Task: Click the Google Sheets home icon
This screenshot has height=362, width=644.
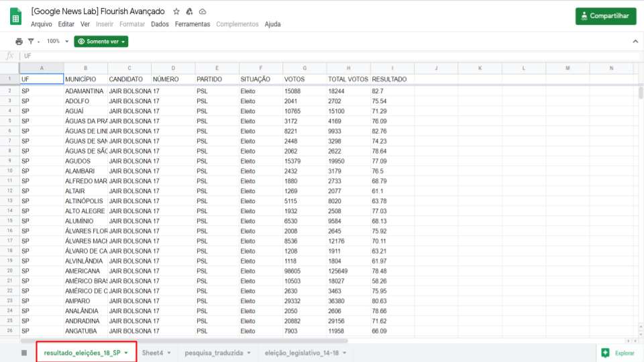Action: pos(15,16)
